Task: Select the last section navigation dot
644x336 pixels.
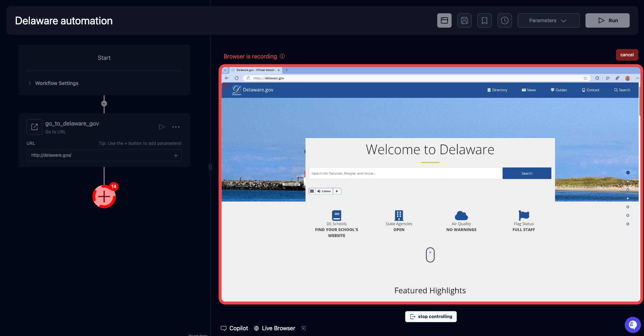Action: (x=628, y=224)
